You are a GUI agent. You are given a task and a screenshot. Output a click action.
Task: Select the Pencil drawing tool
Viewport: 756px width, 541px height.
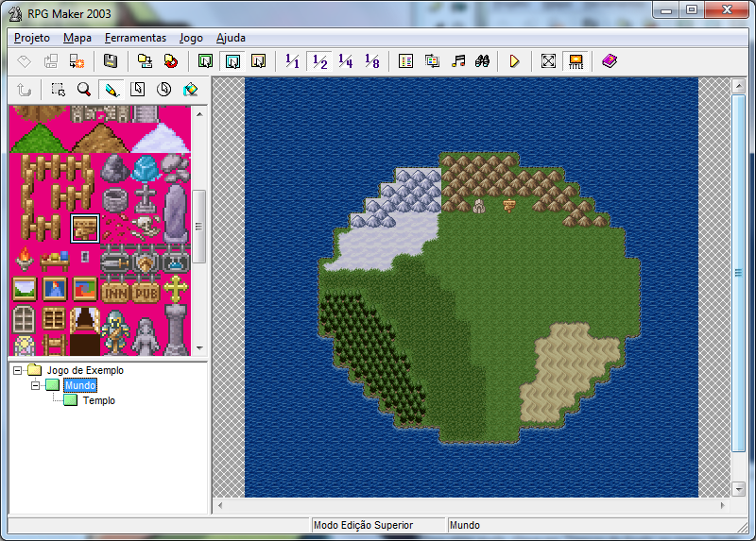(112, 90)
